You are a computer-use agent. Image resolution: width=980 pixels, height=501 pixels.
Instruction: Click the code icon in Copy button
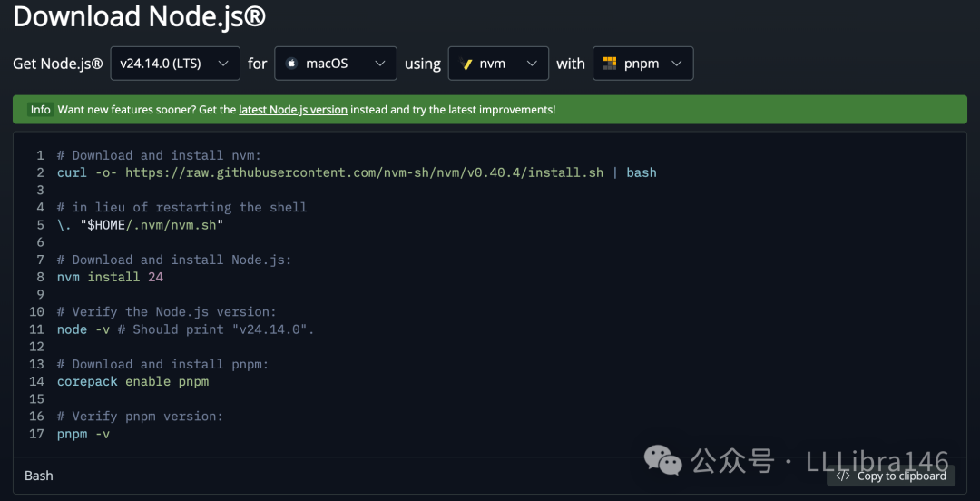coord(843,476)
